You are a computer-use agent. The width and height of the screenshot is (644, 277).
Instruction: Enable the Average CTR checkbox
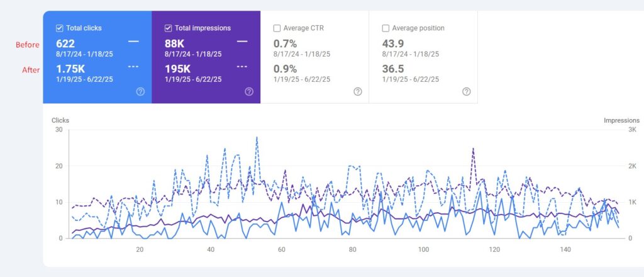(x=277, y=28)
